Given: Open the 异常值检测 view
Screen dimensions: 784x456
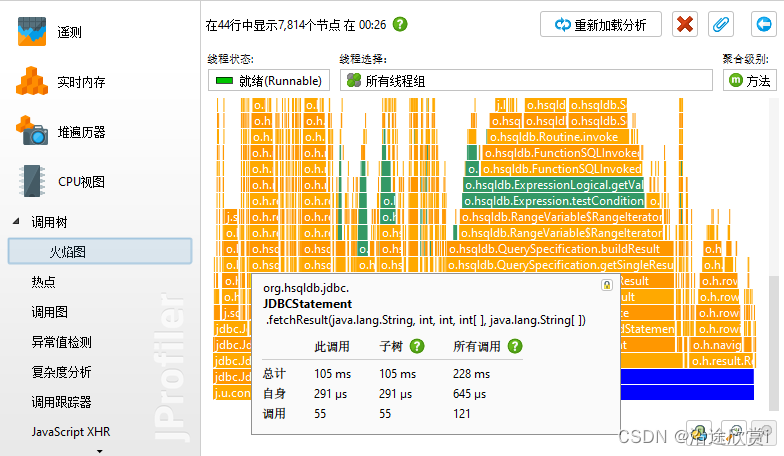Looking at the screenshot, I should pos(62,342).
